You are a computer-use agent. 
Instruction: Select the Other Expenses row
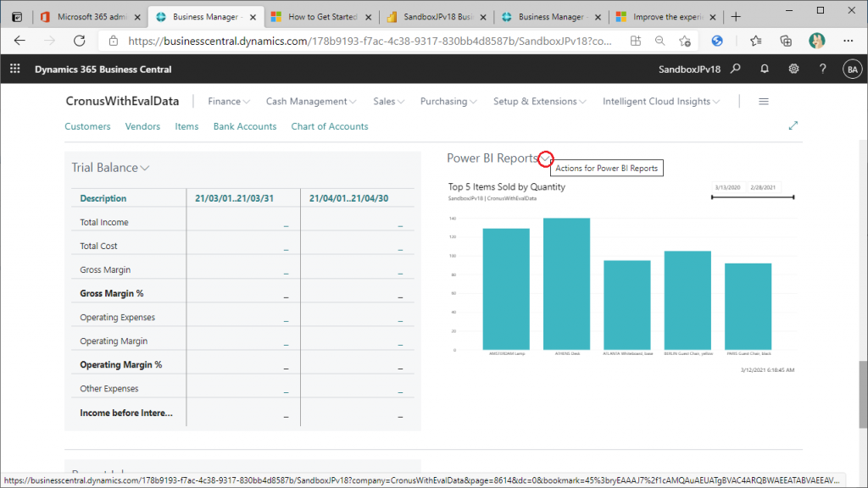[242, 388]
